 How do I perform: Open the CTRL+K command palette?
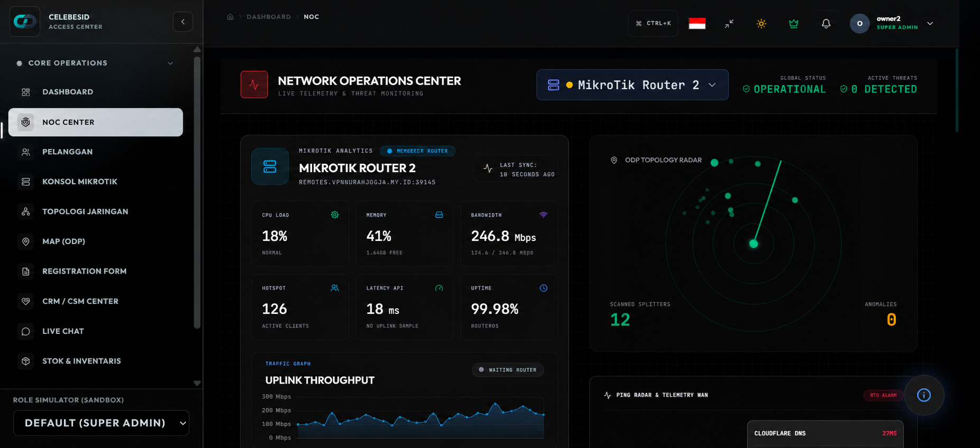tap(653, 23)
